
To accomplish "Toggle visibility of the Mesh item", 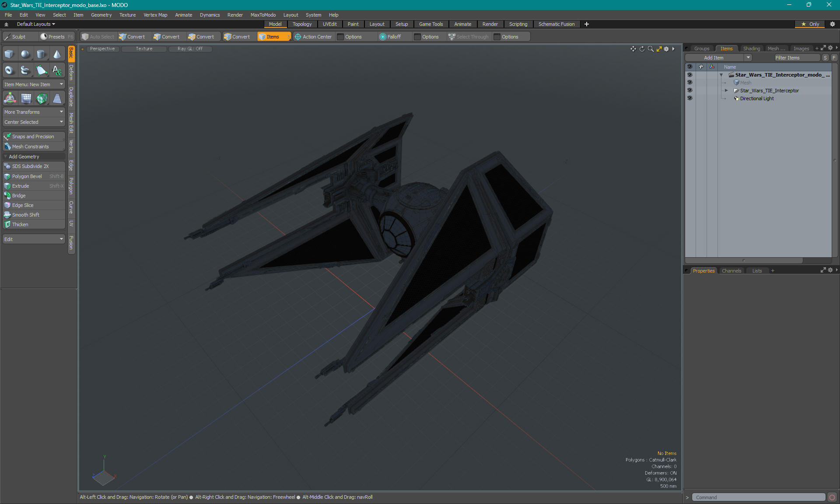I will click(x=689, y=83).
